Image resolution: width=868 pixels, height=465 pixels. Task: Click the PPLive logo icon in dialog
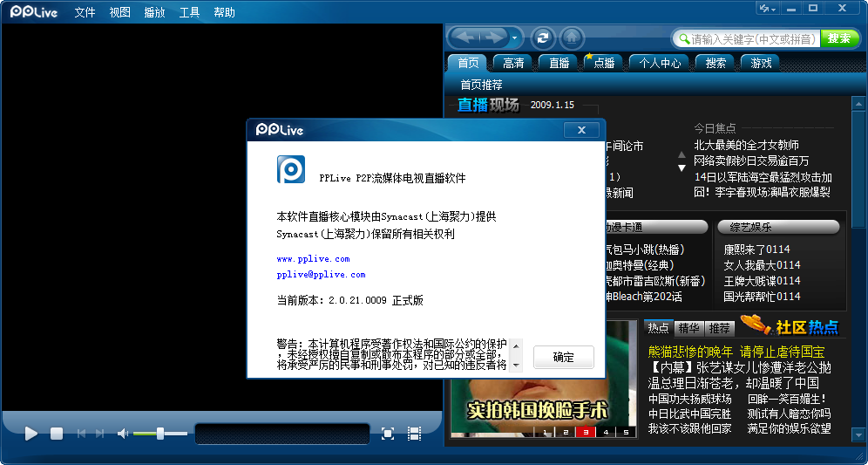coord(290,169)
